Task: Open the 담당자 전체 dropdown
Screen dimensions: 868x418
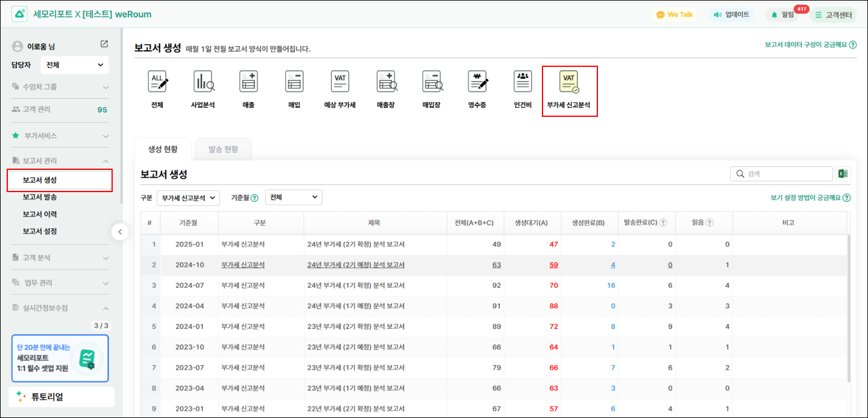Action: point(75,65)
